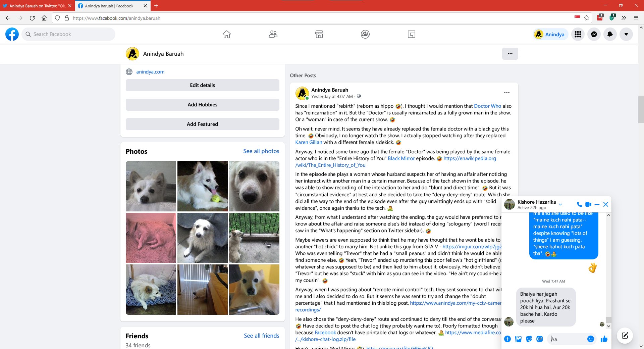Viewport: 644px width, 349px height.
Task: Show more toolbar overflow chevrons
Action: (624, 18)
